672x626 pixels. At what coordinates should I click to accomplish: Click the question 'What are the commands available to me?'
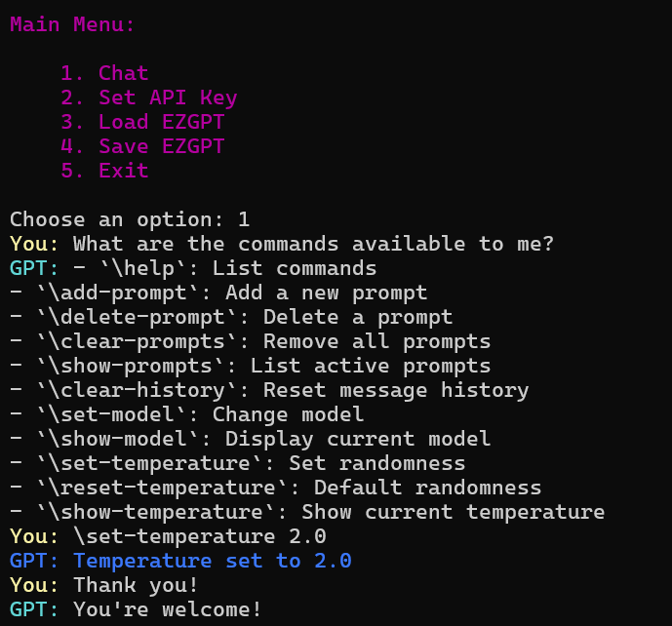[x=313, y=244]
